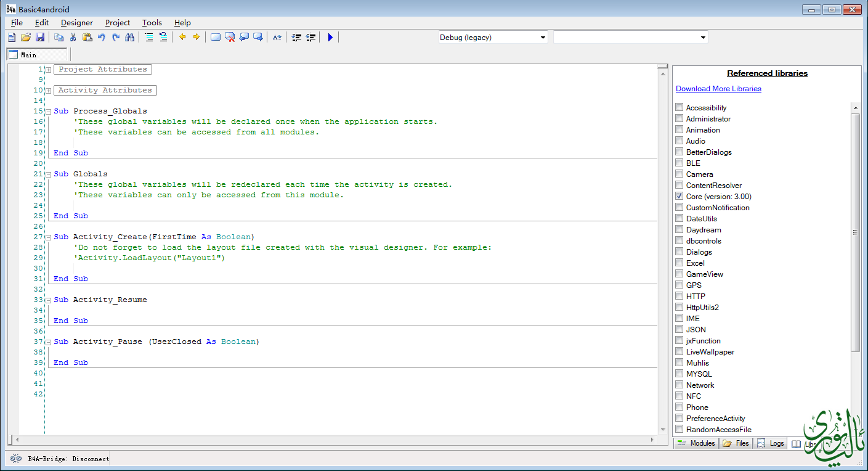Expand the Project Attributes region
The image size is (868, 471).
tap(49, 70)
